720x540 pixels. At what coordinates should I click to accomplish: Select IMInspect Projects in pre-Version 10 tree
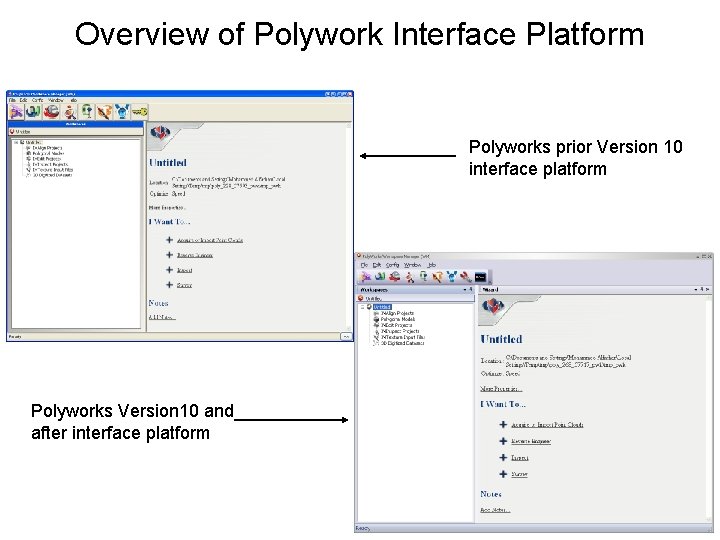click(50, 164)
